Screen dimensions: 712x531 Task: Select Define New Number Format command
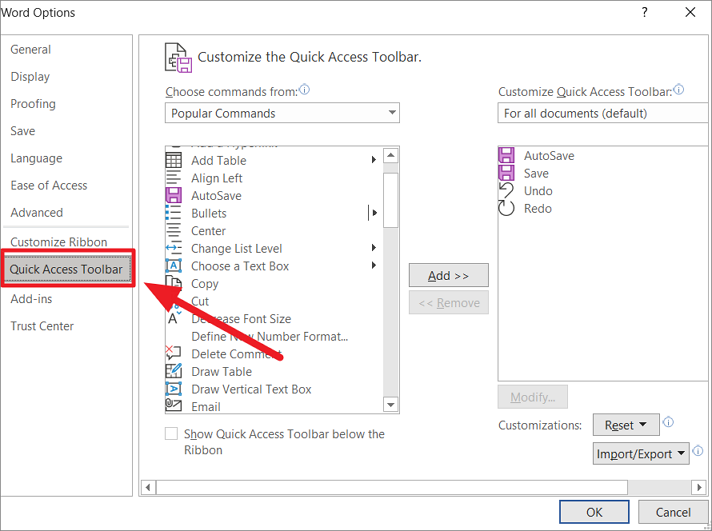point(270,336)
